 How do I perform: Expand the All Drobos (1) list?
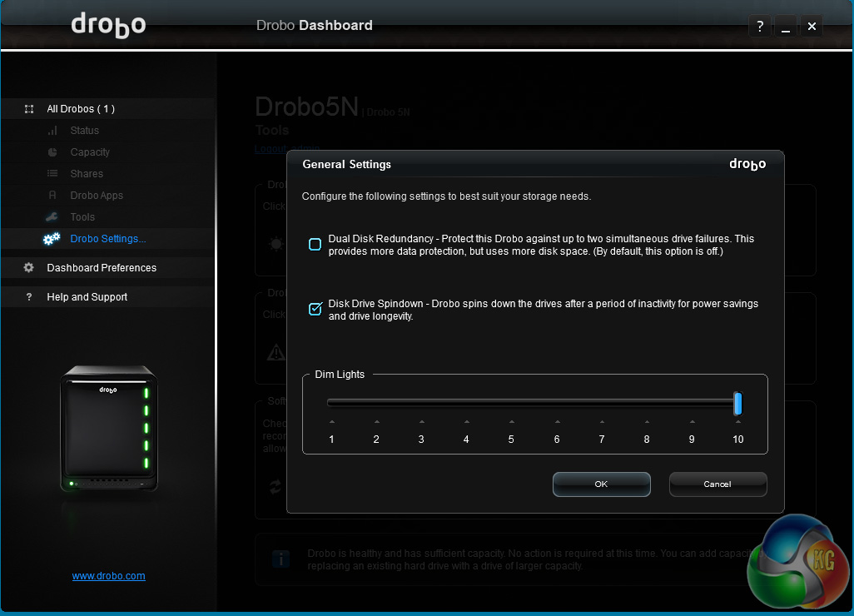(81, 109)
